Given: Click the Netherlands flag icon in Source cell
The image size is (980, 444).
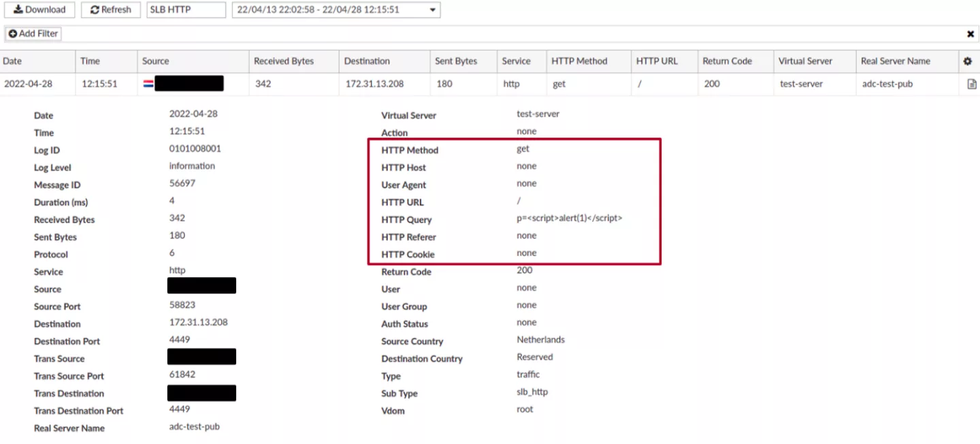Looking at the screenshot, I should pos(148,84).
